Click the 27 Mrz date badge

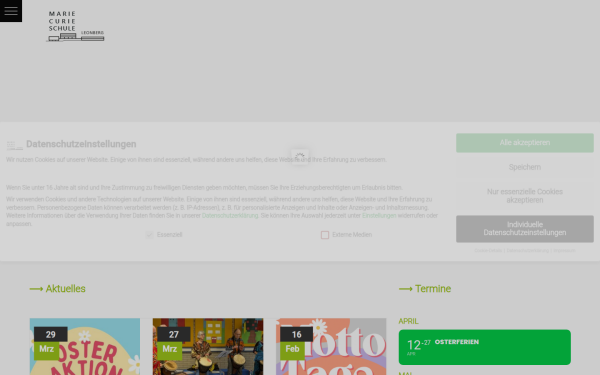click(x=173, y=343)
